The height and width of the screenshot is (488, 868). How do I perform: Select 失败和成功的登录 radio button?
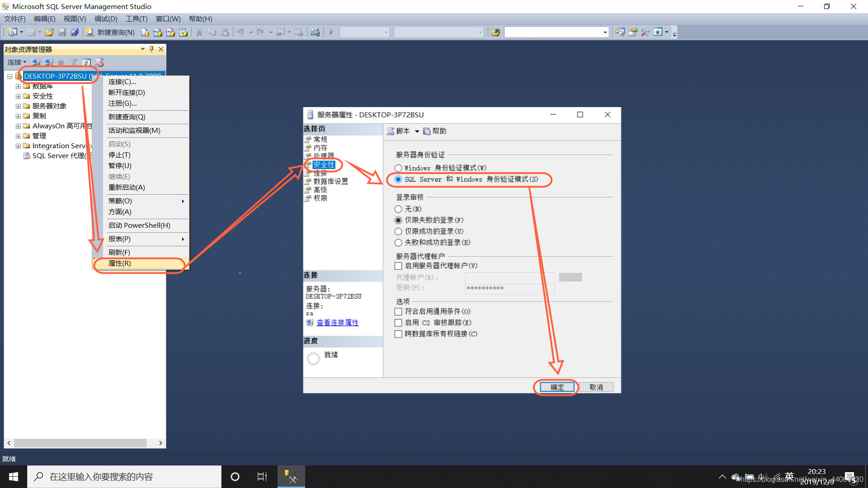[398, 243]
